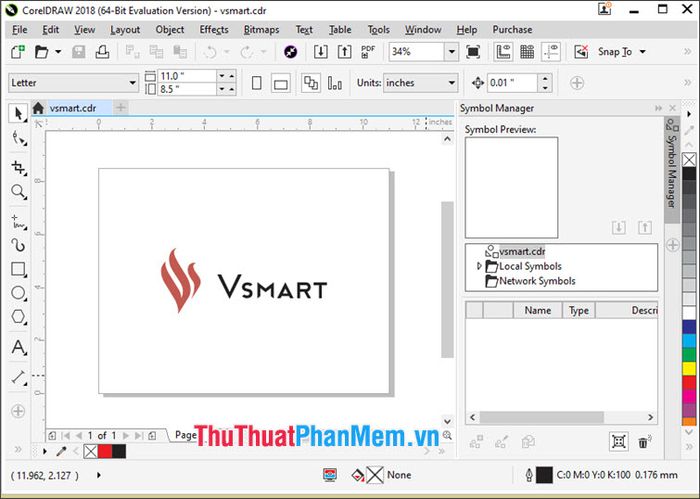Pick the yellow swatch in the color palette
The image size is (700, 499).
tap(689, 369)
